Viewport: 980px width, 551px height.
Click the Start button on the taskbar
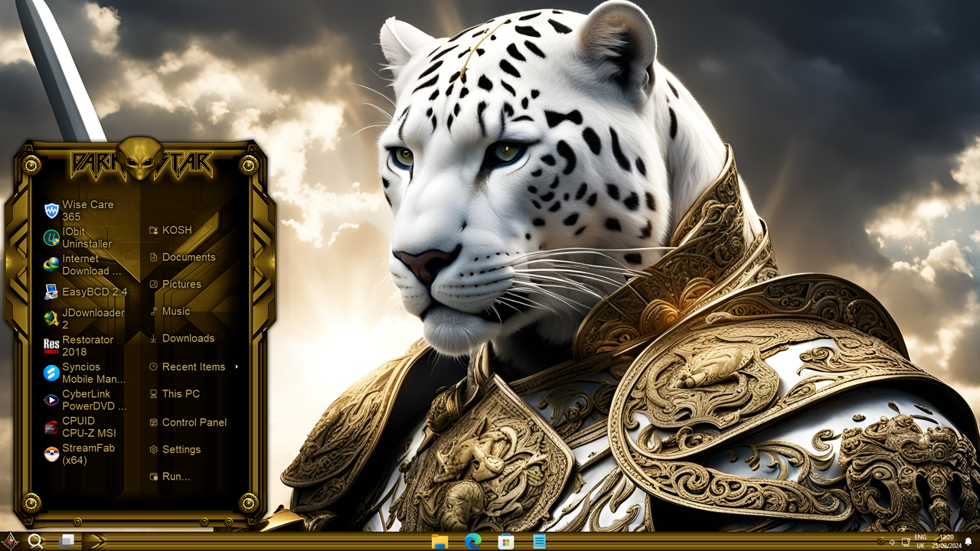click(x=10, y=541)
